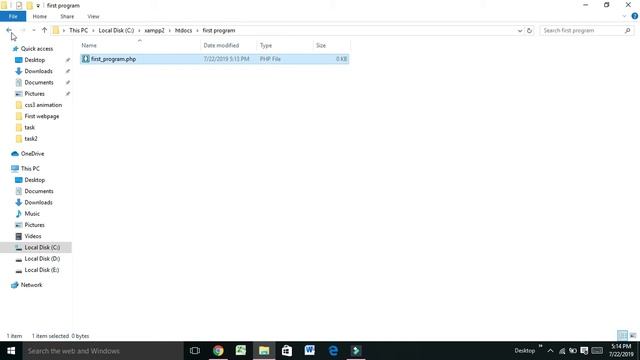Open the Windows Store taskbar icon
Viewport: 640px width, 360px height.
point(287,351)
